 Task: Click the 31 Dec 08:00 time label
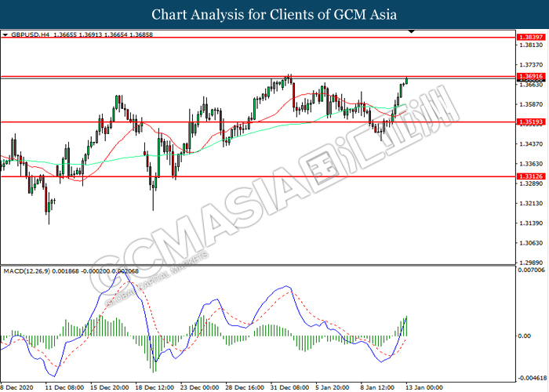click(x=289, y=387)
